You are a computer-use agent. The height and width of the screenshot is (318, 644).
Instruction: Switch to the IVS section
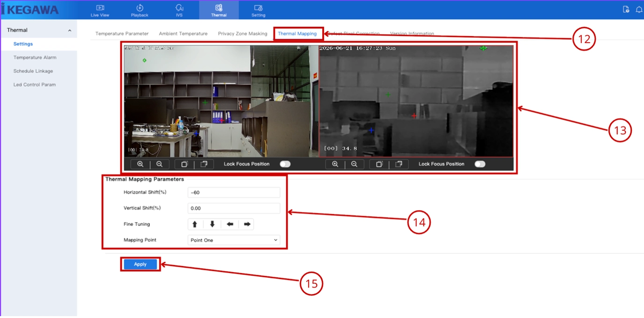pyautogui.click(x=179, y=10)
